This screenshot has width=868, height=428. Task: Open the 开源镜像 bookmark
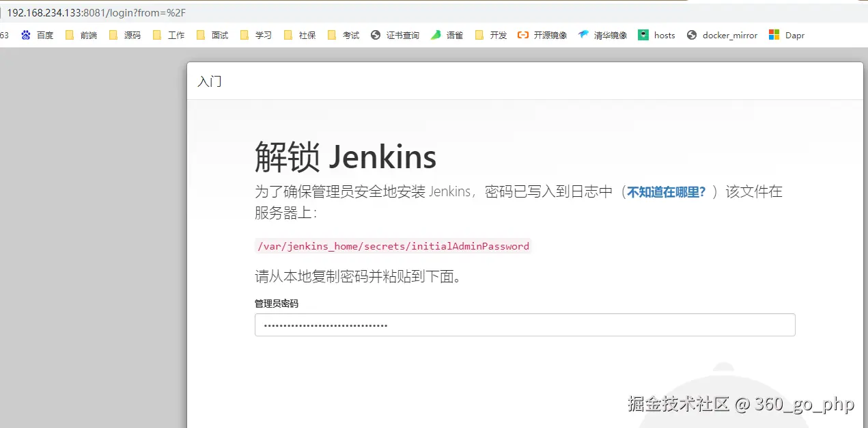(542, 35)
